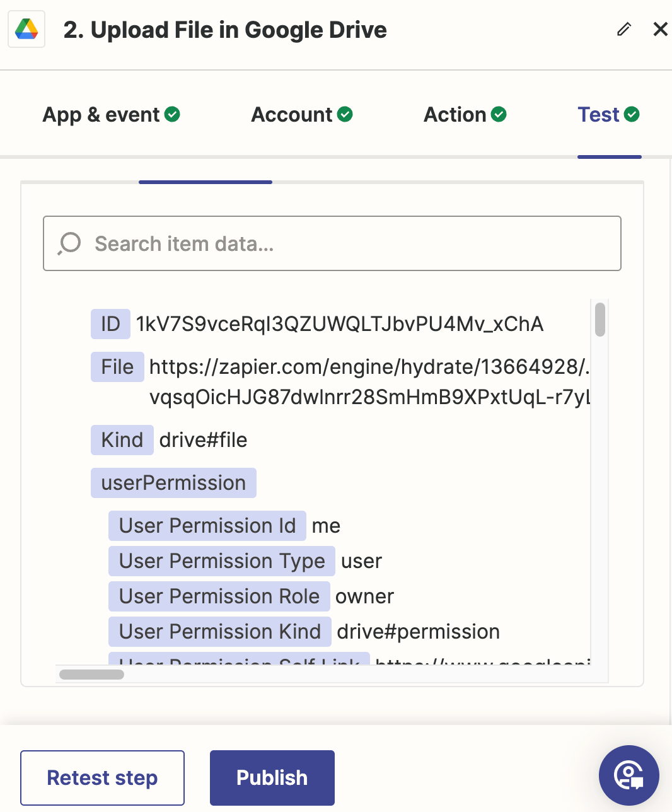Click the green check next to App & event
672x812 pixels.
coord(172,114)
